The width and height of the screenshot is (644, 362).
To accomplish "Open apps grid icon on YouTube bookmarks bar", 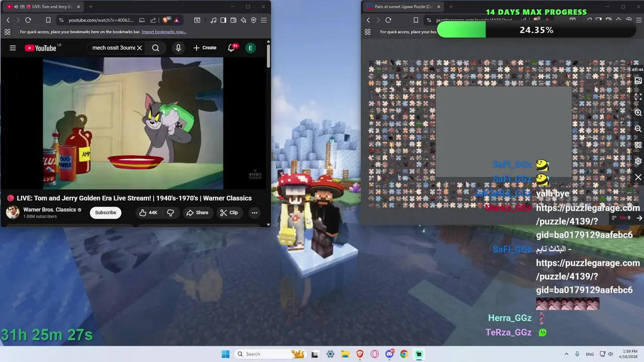I will (x=8, y=32).
